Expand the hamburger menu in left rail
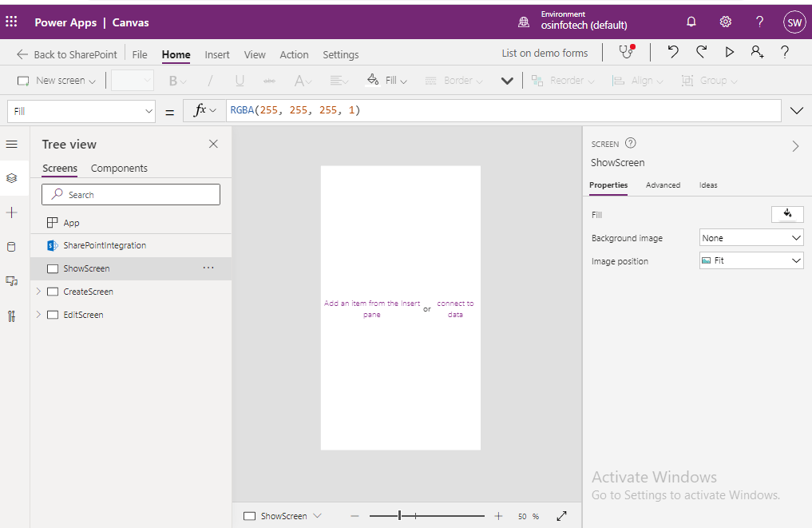Image resolution: width=812 pixels, height=528 pixels. [11, 144]
